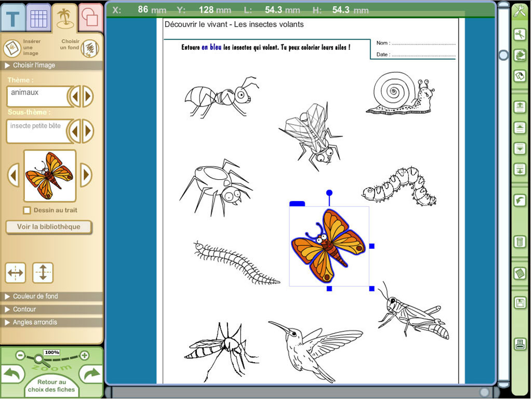Select next Thème with the right arrow
Viewport: 532px width, 399px height.
[88, 96]
